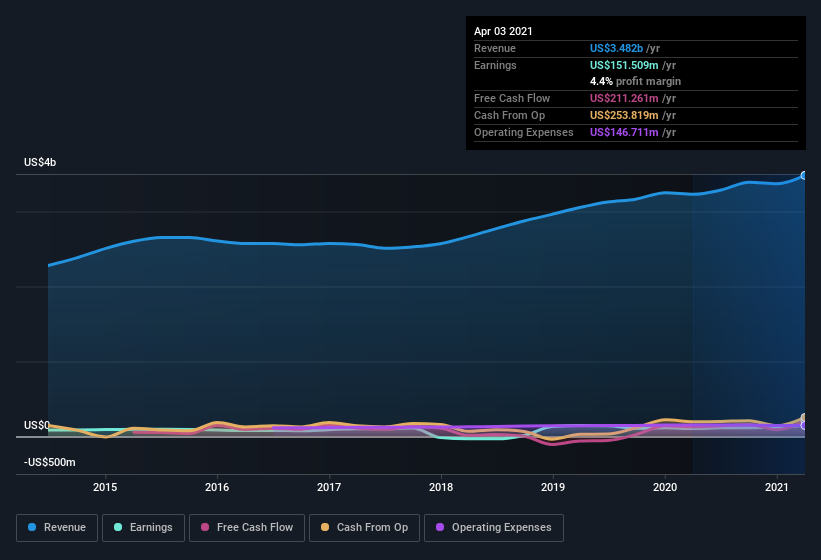The image size is (821, 560).
Task: Click the US$0 y-axis label
Action: click(x=37, y=425)
